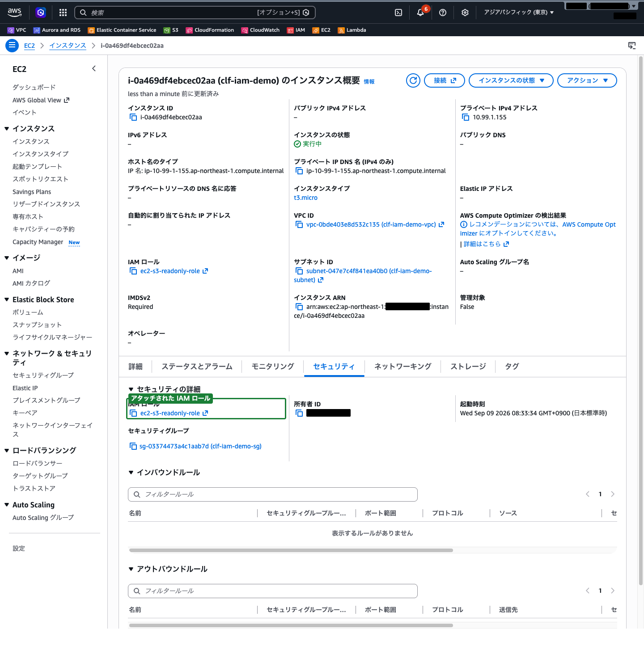Copy private IPv4 address 10.99.1.155
The image size is (644, 646).
(x=466, y=117)
